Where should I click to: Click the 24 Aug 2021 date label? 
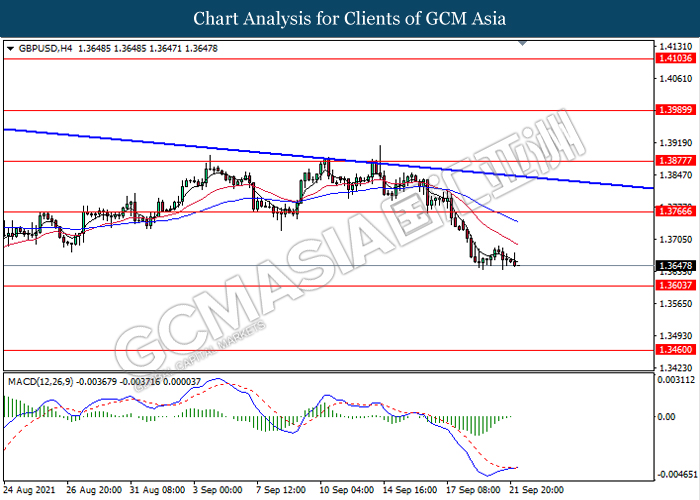pyautogui.click(x=29, y=490)
